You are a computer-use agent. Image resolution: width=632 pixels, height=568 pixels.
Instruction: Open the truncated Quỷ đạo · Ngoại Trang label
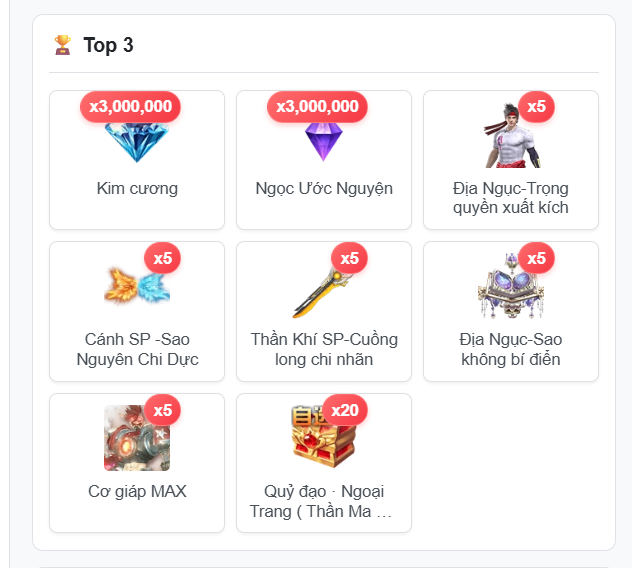(321, 501)
